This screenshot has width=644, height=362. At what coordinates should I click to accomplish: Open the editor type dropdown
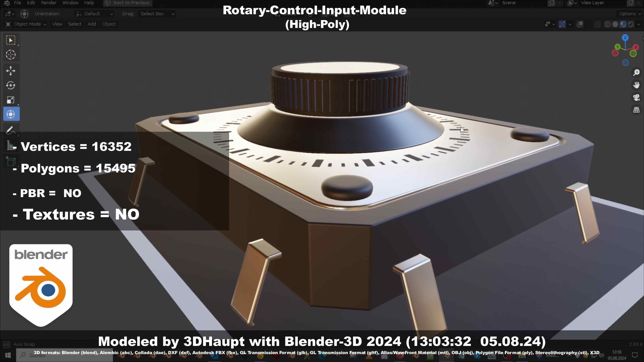(x=10, y=14)
